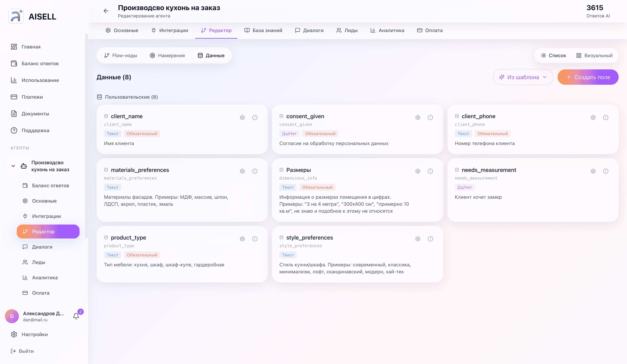Click the back arrow icon in header

106,11
